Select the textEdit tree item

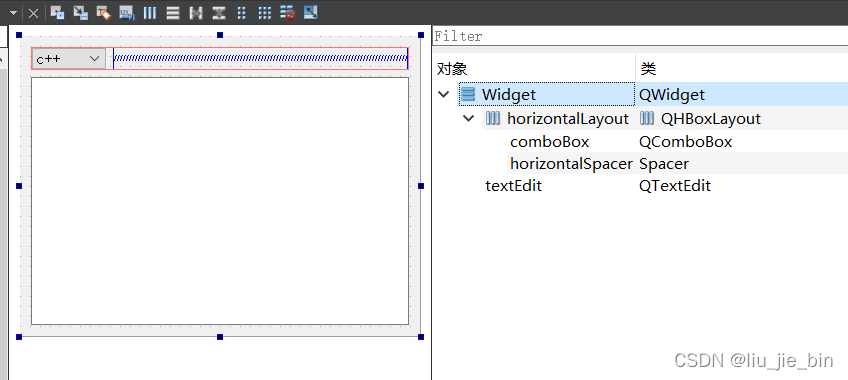click(513, 186)
